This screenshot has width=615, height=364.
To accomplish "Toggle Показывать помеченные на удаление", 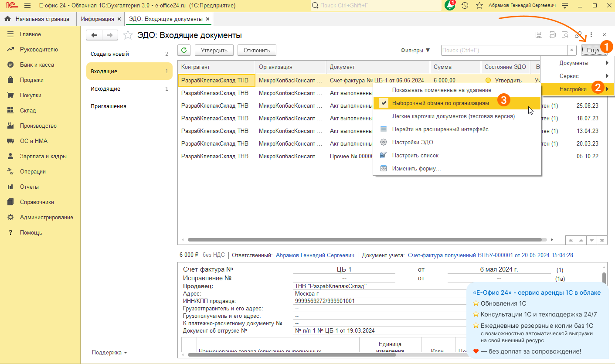I will coord(456,90).
